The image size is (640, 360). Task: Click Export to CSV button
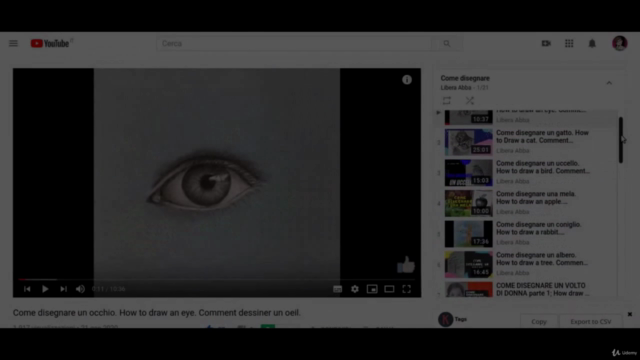click(591, 322)
